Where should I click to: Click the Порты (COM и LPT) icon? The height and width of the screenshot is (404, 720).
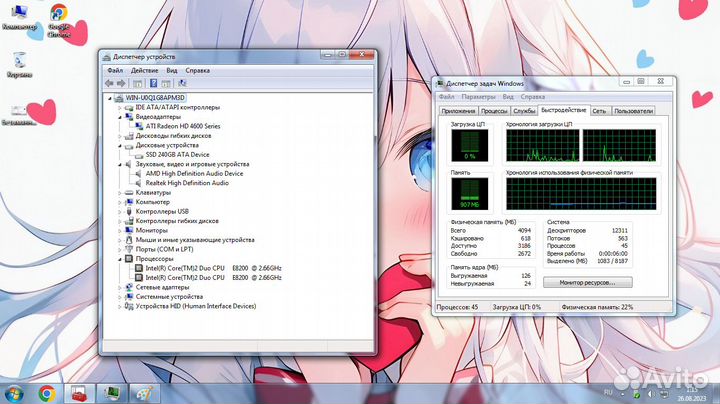click(129, 249)
